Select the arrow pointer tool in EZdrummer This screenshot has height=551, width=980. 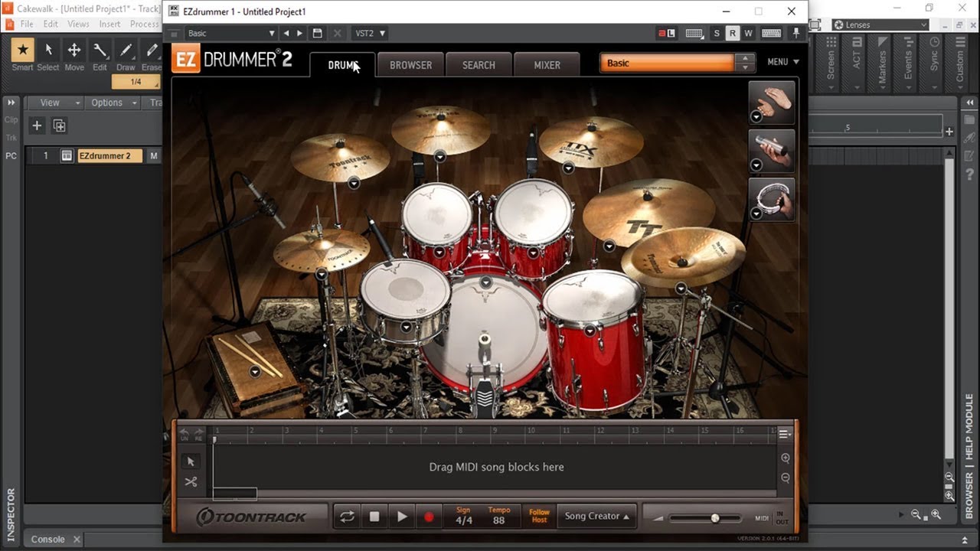(191, 461)
